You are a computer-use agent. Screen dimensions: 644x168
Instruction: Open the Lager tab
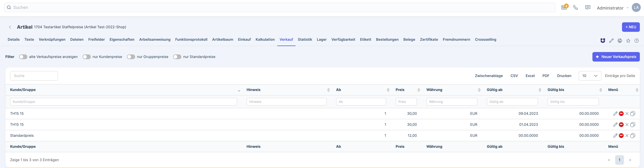click(x=322, y=40)
